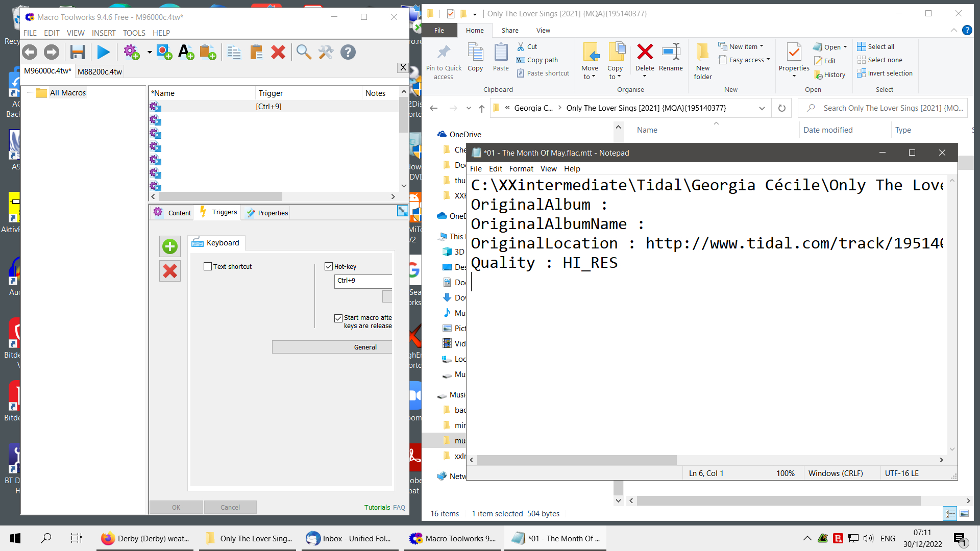Viewport: 980px width, 551px height.
Task: Toggle Start macro after keys are released
Action: coord(338,318)
